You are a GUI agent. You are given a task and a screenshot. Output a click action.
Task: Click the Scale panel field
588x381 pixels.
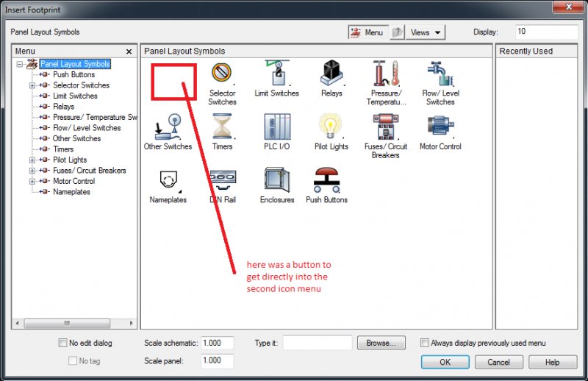pos(217,360)
